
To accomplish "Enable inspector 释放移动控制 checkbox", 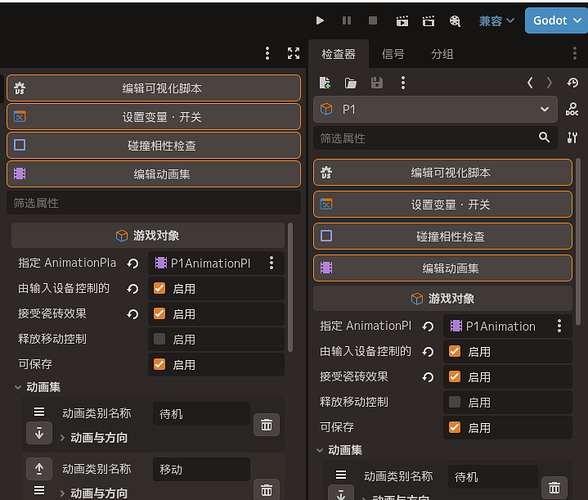I will tap(454, 402).
